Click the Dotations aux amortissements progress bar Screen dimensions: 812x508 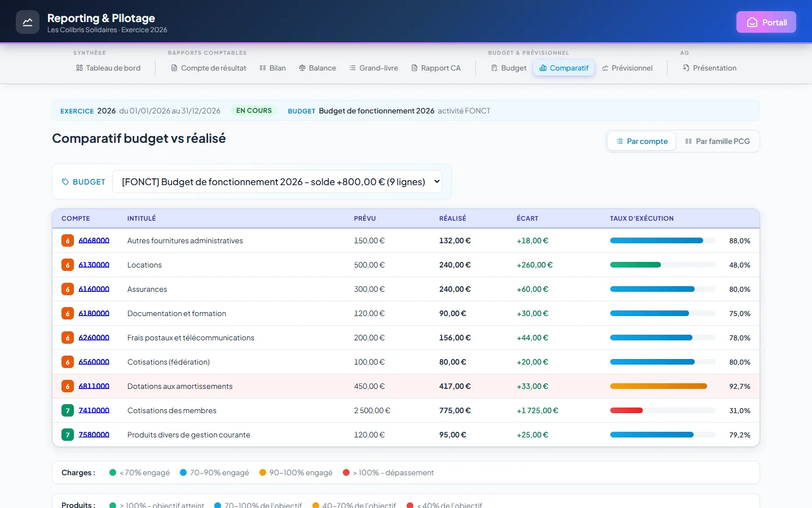[663, 386]
